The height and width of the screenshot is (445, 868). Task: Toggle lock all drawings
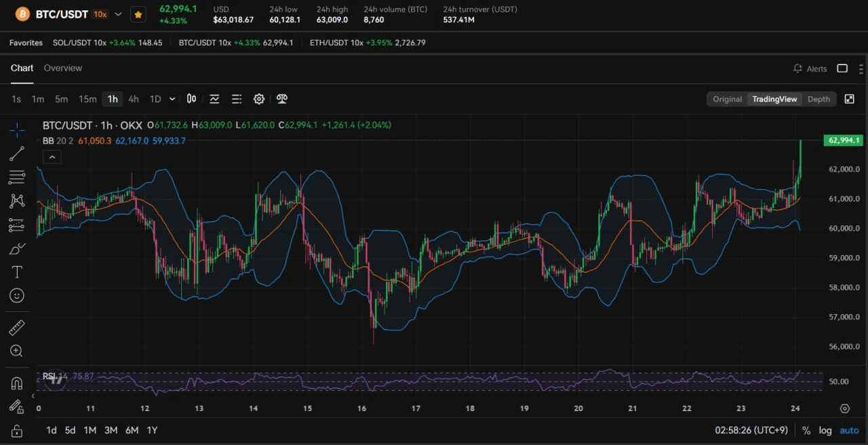point(18,431)
